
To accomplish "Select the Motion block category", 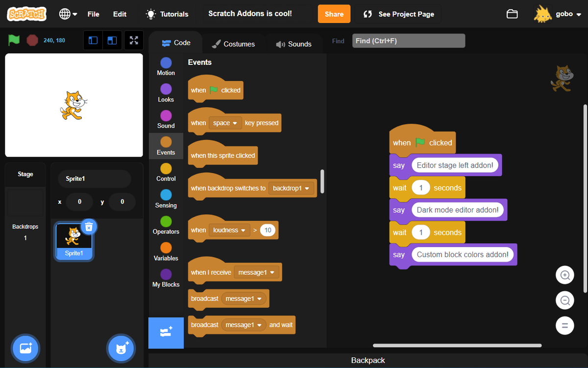I will [166, 66].
